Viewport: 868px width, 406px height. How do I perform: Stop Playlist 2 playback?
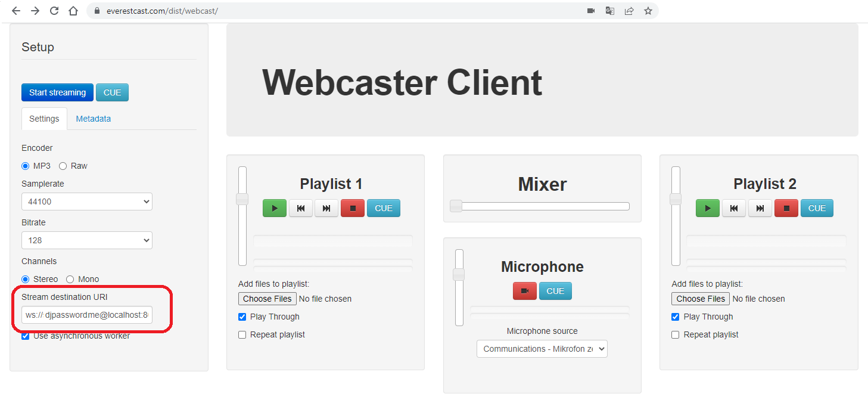(786, 208)
